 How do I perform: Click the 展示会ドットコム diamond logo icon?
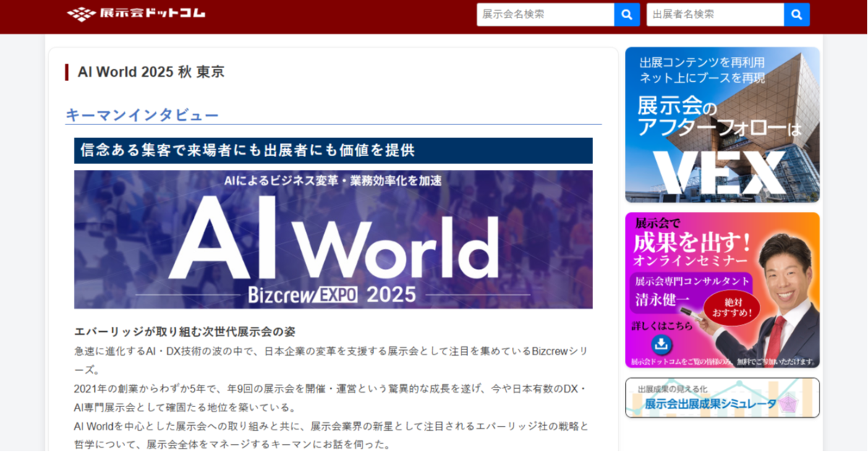(x=81, y=14)
